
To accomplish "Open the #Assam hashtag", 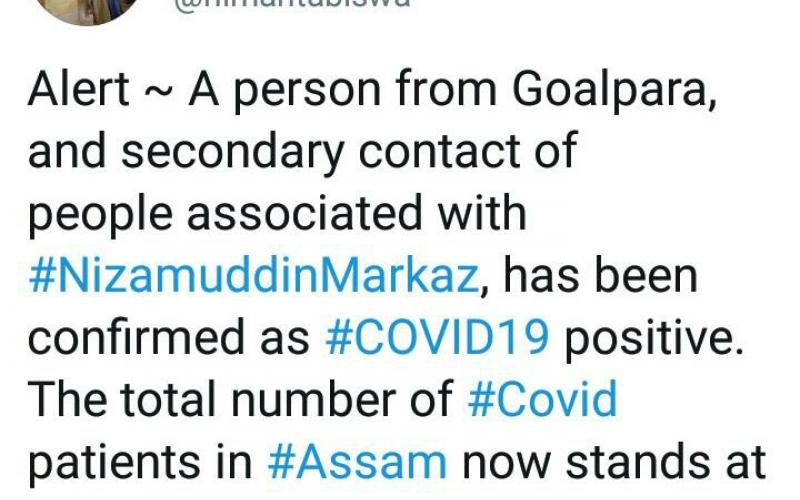I will click(x=357, y=461).
